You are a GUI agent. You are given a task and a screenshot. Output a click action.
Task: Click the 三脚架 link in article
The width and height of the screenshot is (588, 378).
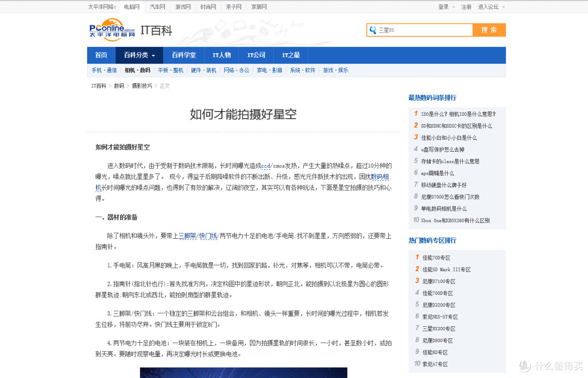coord(187,236)
